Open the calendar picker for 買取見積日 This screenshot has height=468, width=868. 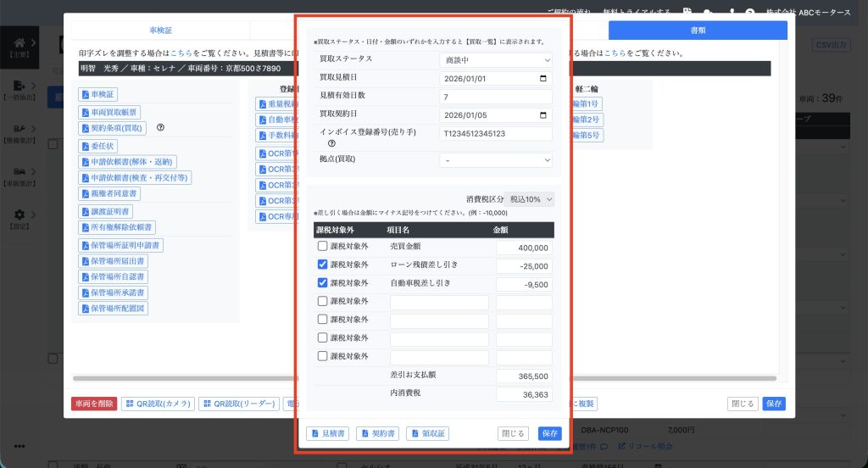tap(542, 79)
